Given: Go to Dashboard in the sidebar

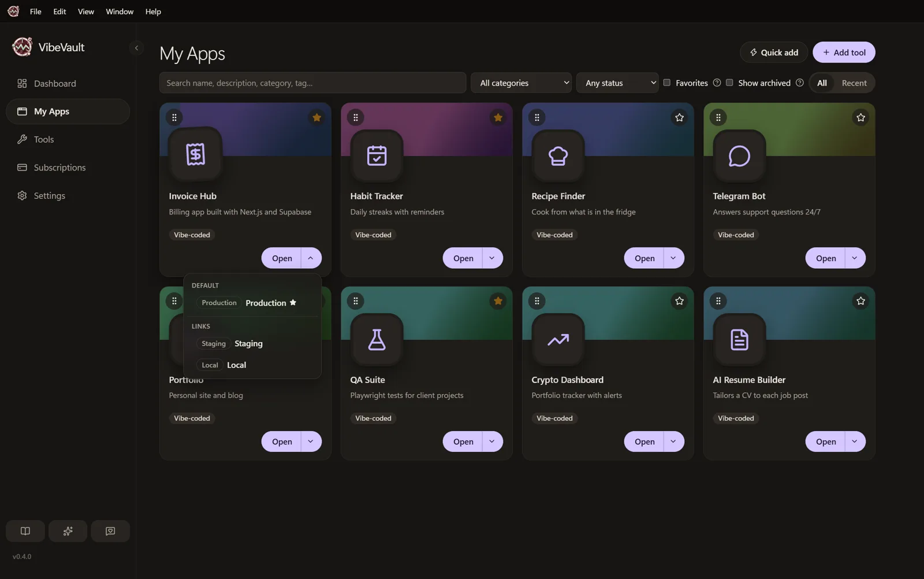Looking at the screenshot, I should [x=68, y=83].
